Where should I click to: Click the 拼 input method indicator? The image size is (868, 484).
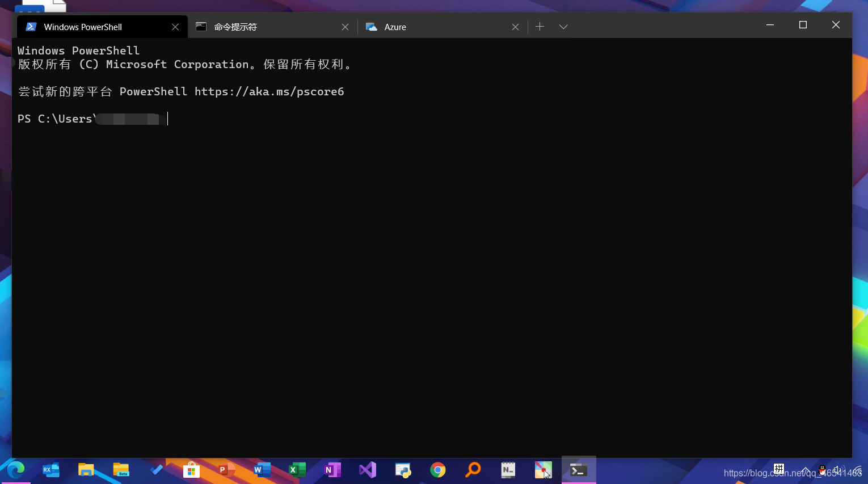(779, 469)
